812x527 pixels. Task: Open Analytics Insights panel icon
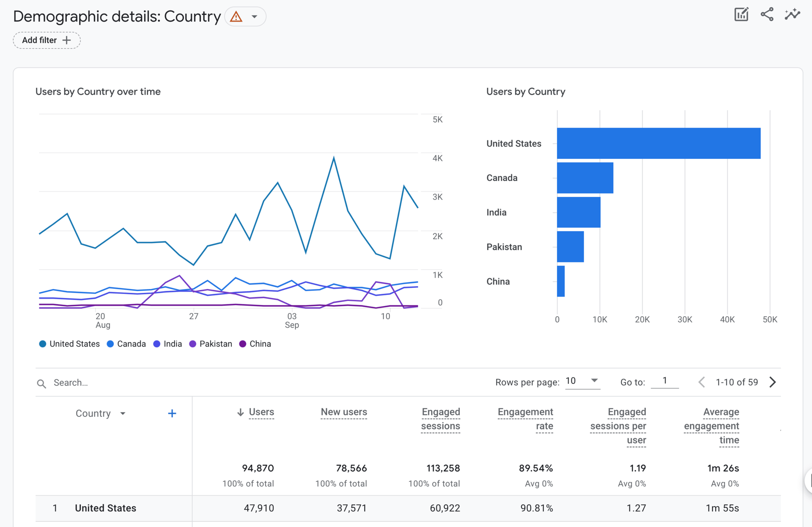[792, 14]
